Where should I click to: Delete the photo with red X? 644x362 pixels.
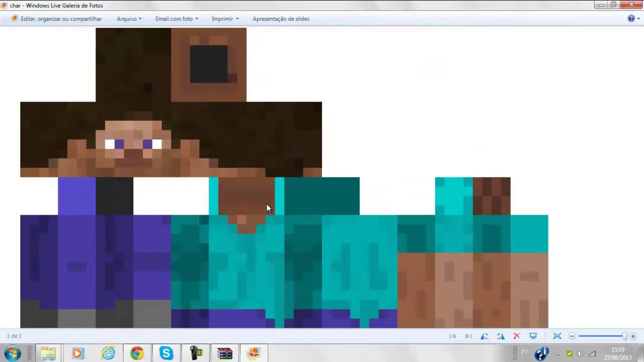(x=517, y=336)
